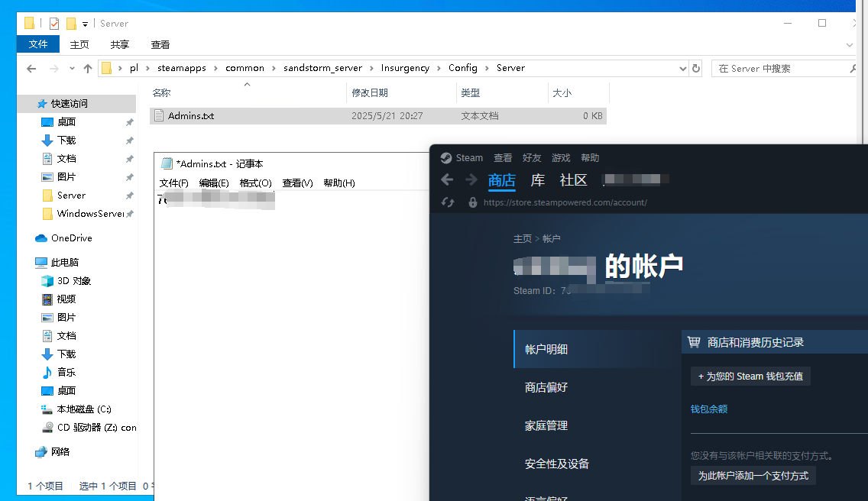Click the shopping cart icon beside 商店和消费历史记录

[x=694, y=342]
